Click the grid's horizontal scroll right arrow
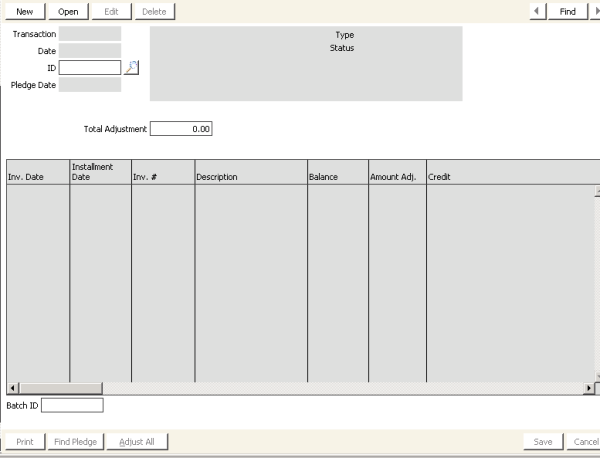 (x=589, y=388)
